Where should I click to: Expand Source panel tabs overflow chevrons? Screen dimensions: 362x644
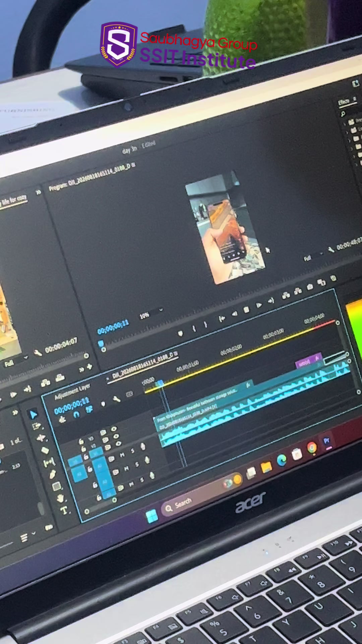click(38, 192)
